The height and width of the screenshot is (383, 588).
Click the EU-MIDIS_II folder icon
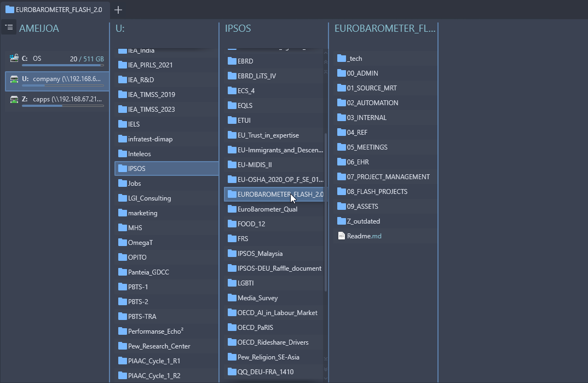pos(232,165)
